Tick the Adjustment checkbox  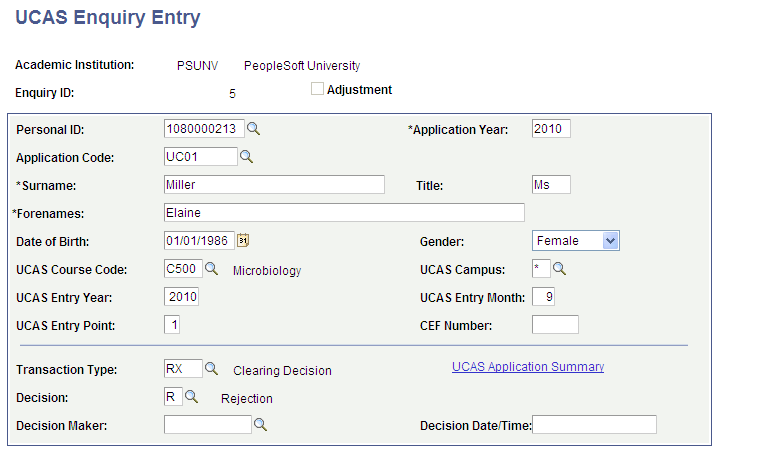point(318,89)
